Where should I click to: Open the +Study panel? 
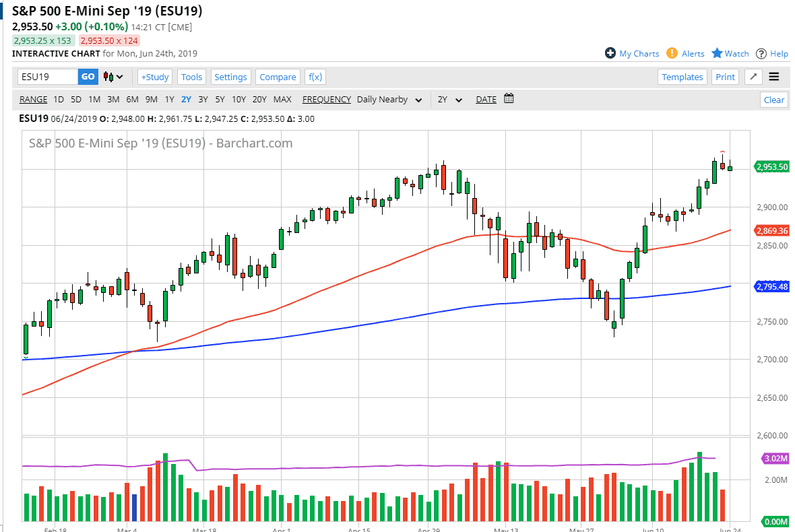(154, 77)
